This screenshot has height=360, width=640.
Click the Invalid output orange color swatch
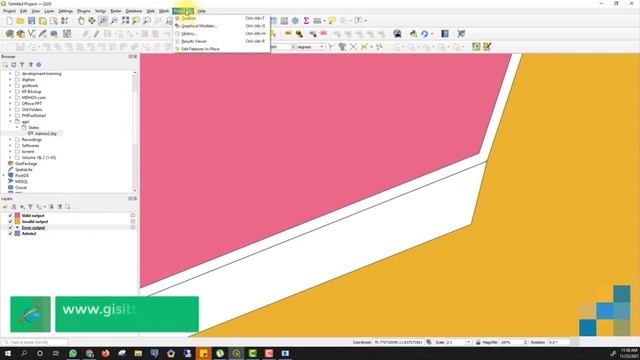[x=18, y=222]
